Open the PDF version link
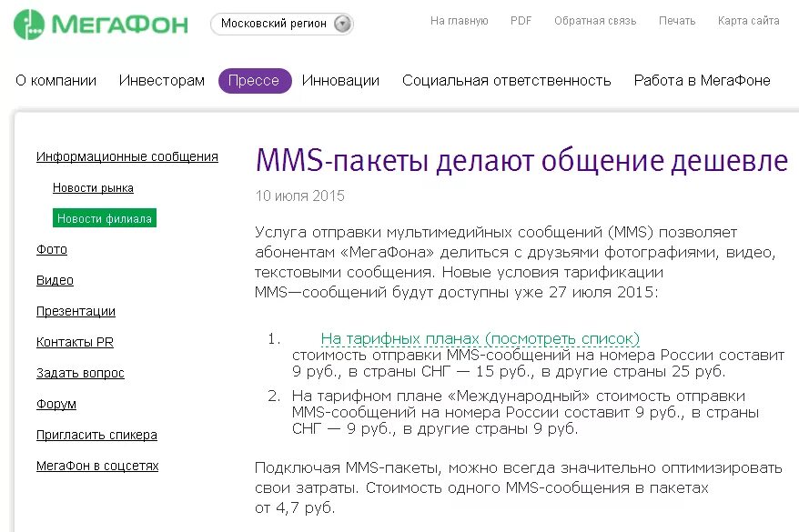 click(x=521, y=21)
